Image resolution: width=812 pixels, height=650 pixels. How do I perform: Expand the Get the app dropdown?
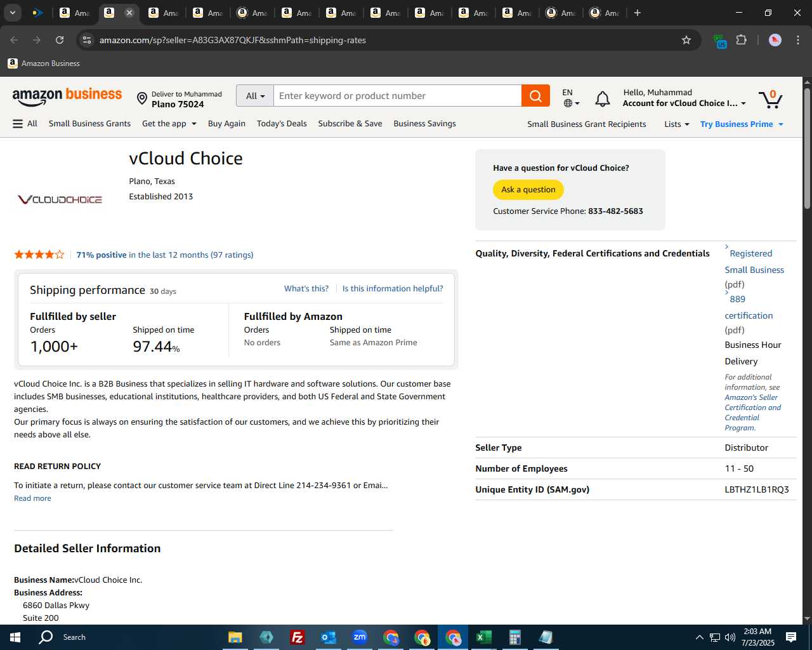169,124
